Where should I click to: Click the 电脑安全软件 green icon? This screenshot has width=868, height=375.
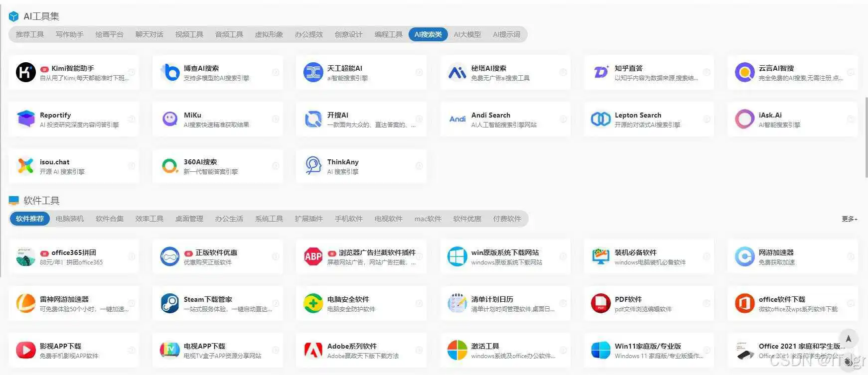(313, 303)
